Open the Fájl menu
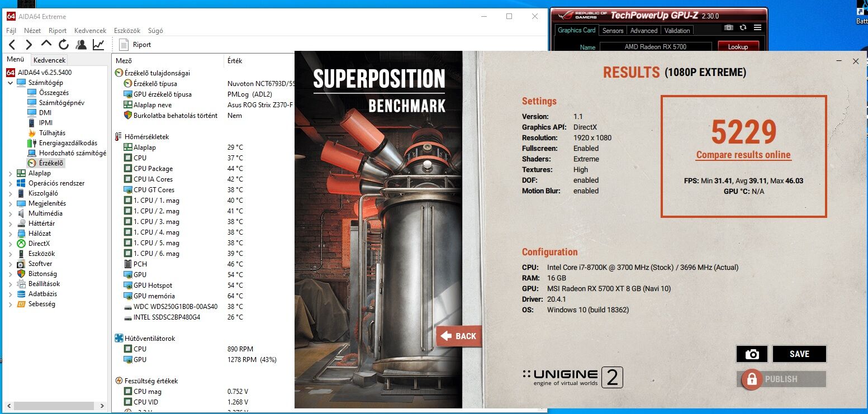Image resolution: width=868 pixels, height=414 pixels. [x=11, y=31]
